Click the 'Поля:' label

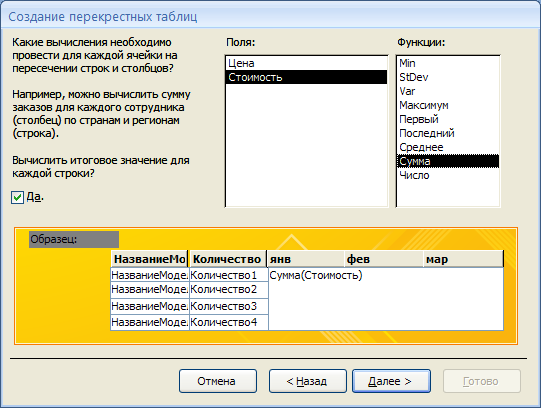[240, 42]
